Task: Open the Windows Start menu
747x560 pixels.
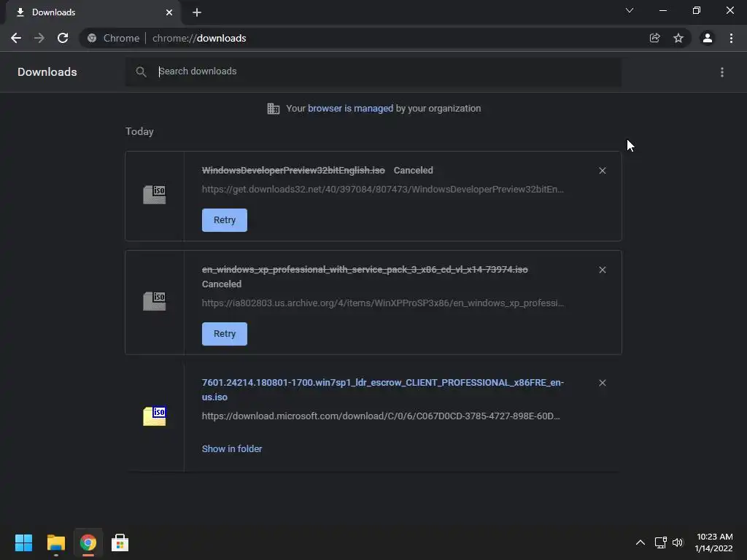Action: pos(23,542)
